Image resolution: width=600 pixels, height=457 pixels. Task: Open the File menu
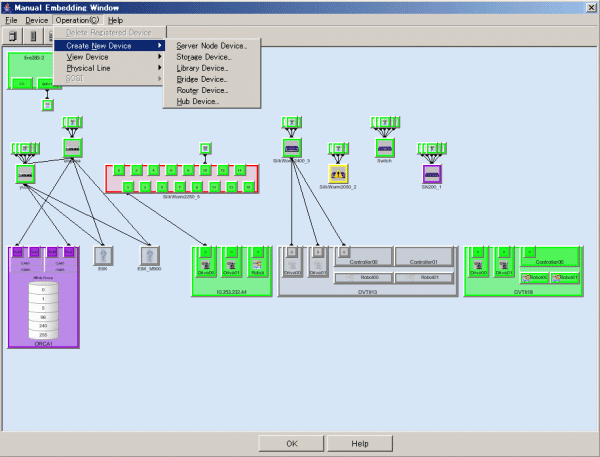11,20
